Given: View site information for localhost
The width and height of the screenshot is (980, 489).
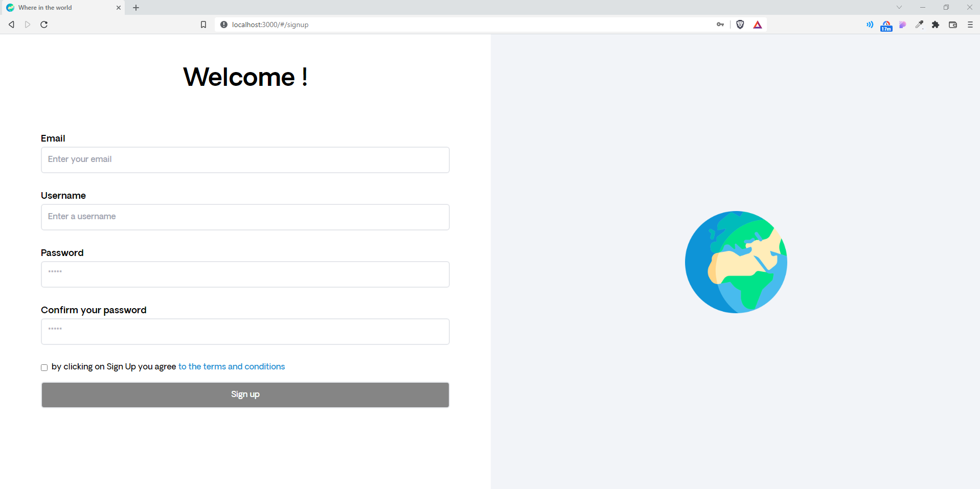Looking at the screenshot, I should click(x=223, y=24).
